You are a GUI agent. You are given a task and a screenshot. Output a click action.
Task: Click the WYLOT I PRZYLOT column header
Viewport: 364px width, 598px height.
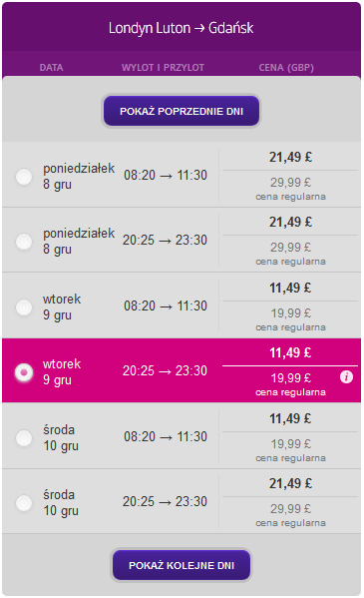pos(164,68)
